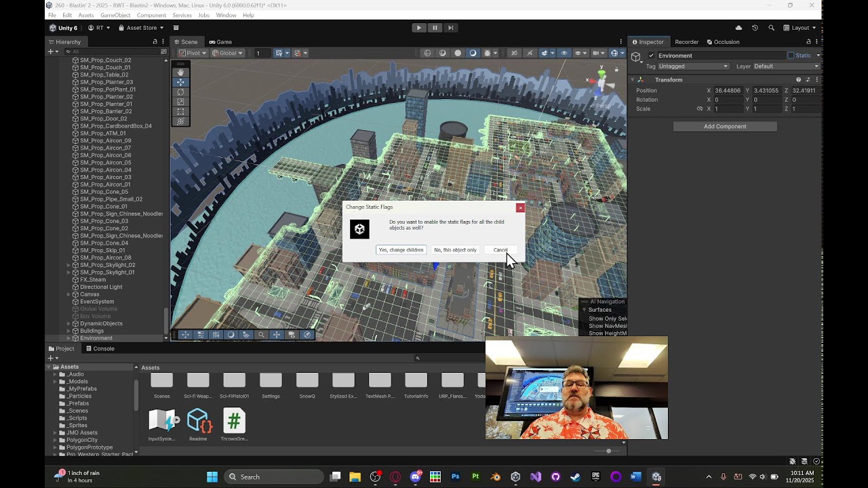This screenshot has height=488, width=868.
Task: Click the Step frame button
Action: (x=450, y=28)
